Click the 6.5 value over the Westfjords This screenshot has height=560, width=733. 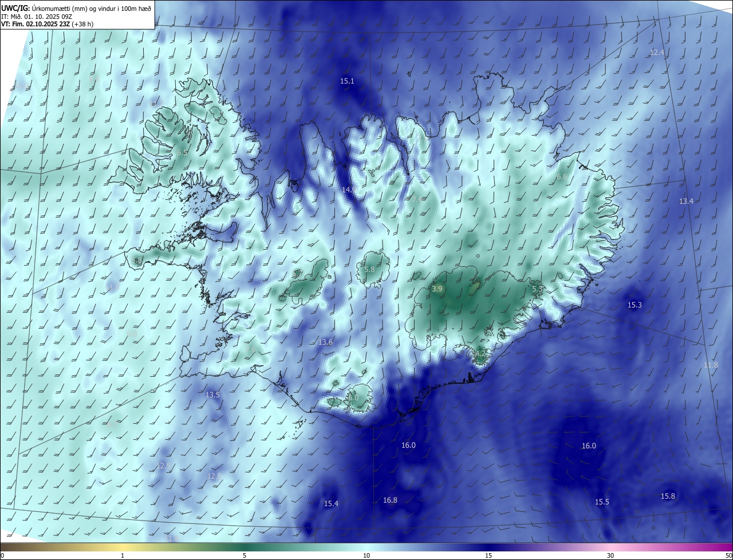point(182,153)
